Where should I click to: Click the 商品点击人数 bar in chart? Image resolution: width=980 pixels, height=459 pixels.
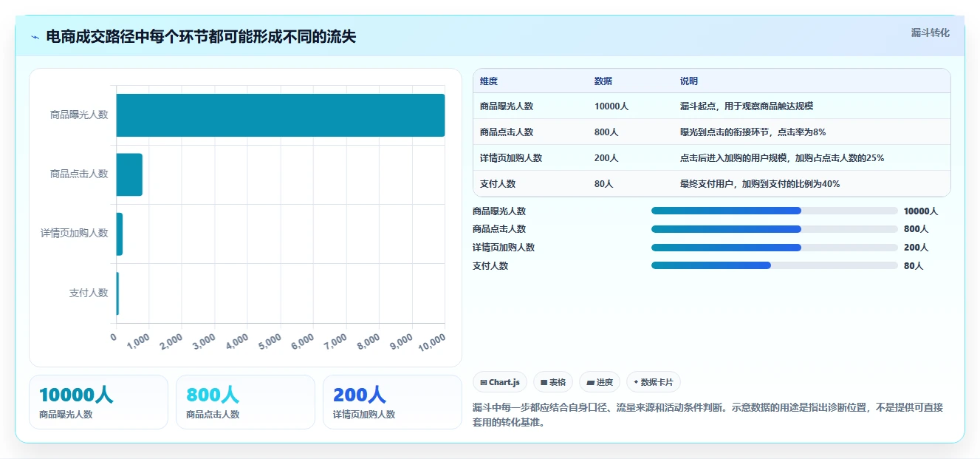(129, 174)
